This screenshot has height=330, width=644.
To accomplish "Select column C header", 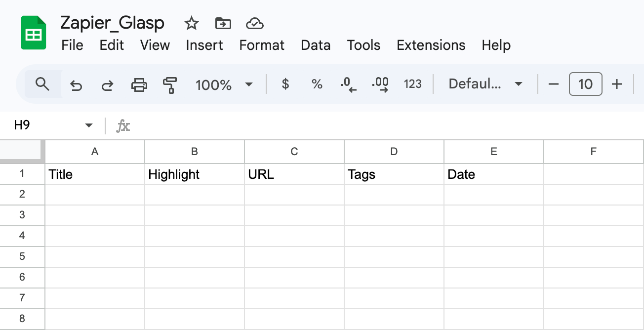I will pos(294,152).
